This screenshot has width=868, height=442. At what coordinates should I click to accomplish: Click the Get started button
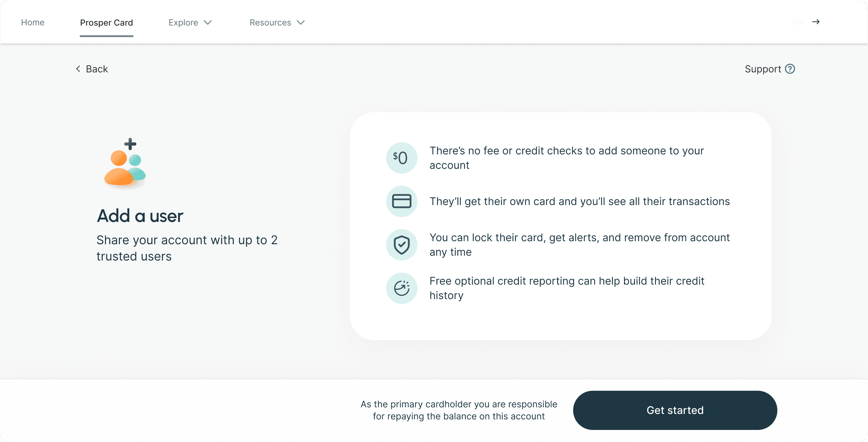675,410
